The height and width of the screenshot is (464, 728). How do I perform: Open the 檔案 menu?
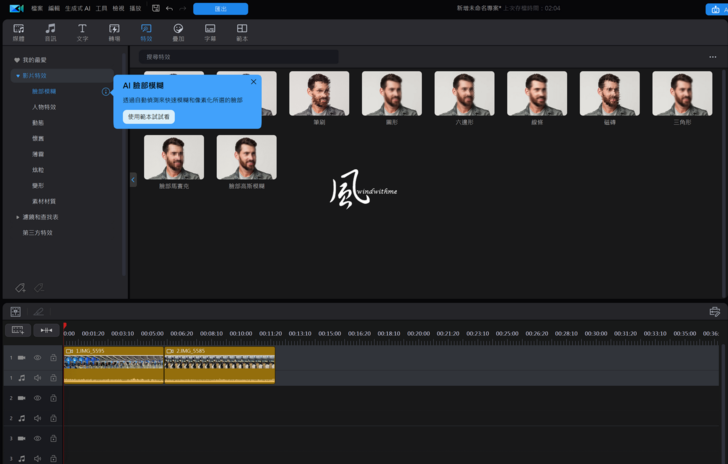37,8
